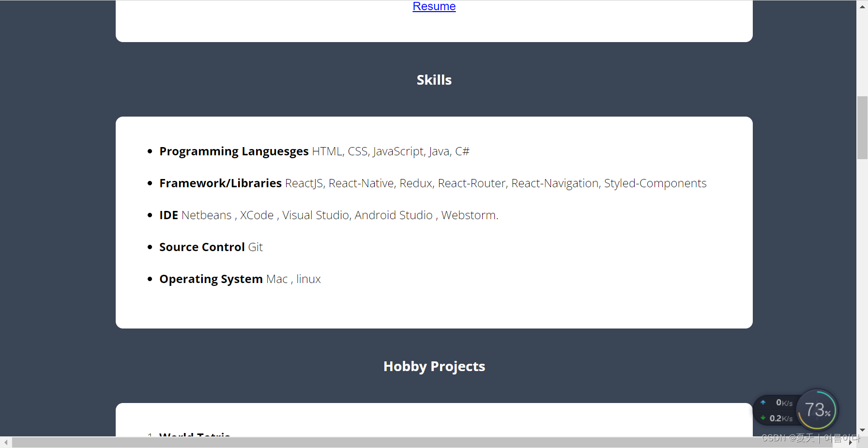Click the 'Programming Languesges' label
The height and width of the screenshot is (448, 868).
coord(234,151)
